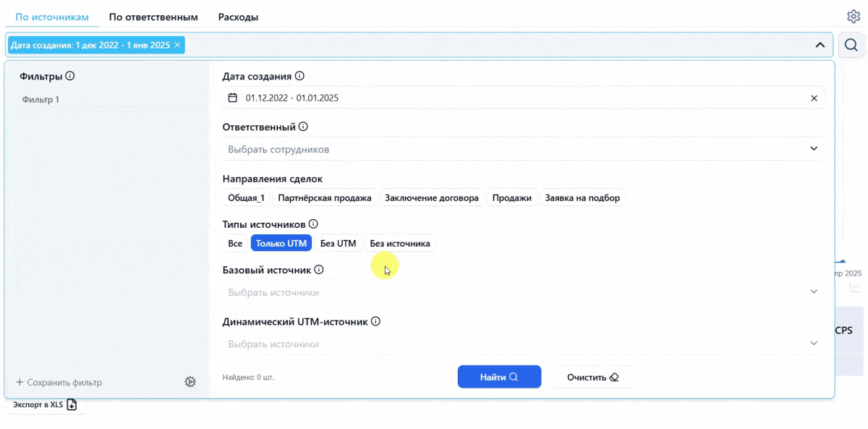
Task: Open filter settings gear near Сохранить фильтр
Action: tap(190, 382)
